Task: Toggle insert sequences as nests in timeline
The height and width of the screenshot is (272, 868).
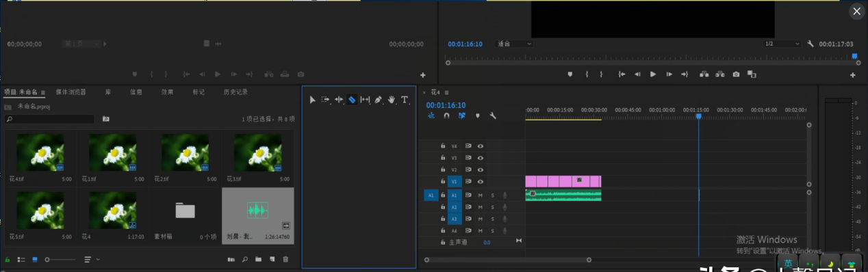Action: click(x=431, y=115)
